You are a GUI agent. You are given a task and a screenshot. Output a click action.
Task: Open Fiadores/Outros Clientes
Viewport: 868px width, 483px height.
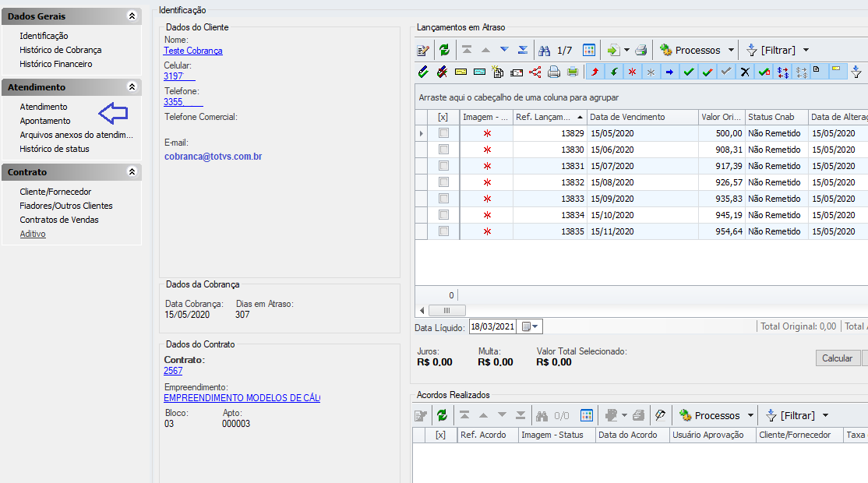pyautogui.click(x=66, y=206)
